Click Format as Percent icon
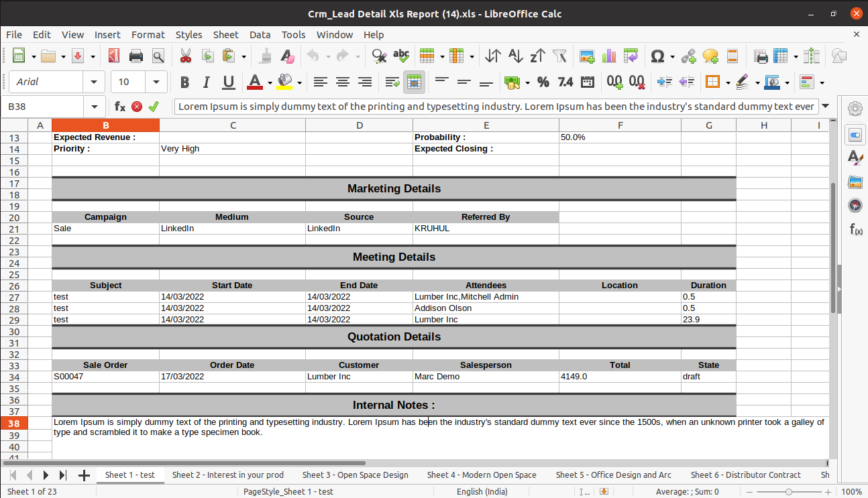 coord(543,82)
